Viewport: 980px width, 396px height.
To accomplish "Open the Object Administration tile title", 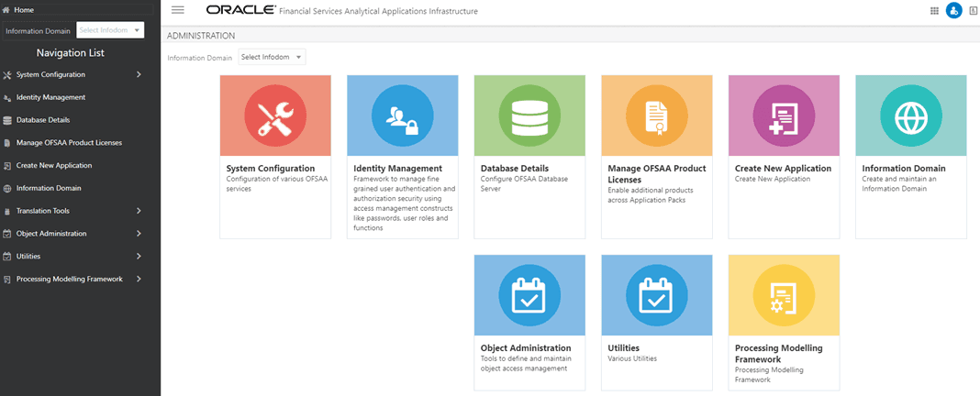I will [x=526, y=348].
